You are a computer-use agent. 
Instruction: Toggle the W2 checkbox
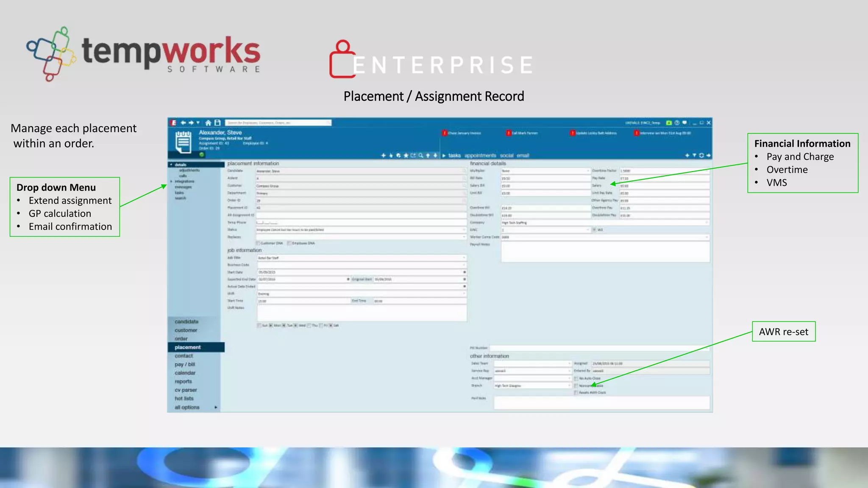pos(594,230)
